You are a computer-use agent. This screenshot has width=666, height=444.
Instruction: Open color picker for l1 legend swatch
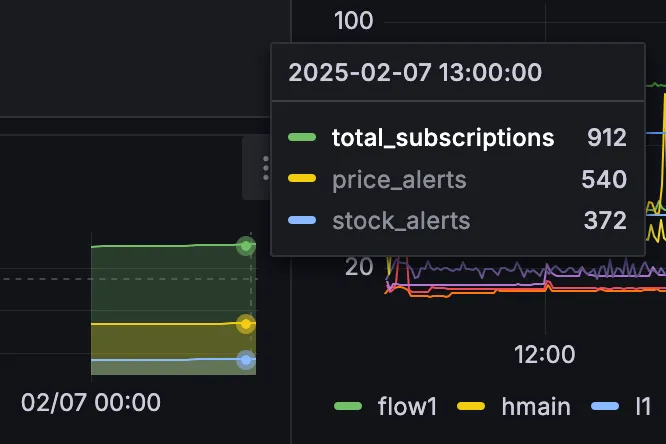606,406
